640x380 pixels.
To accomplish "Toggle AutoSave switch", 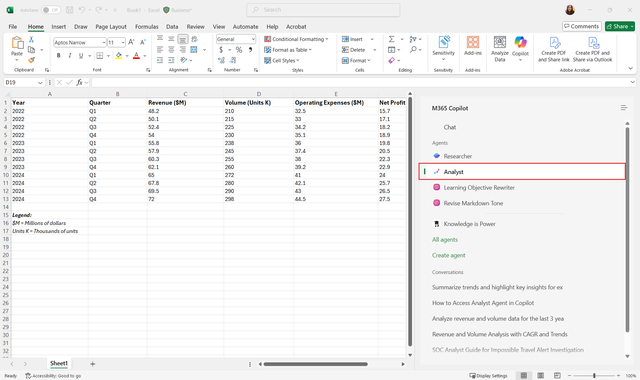I will point(51,10).
